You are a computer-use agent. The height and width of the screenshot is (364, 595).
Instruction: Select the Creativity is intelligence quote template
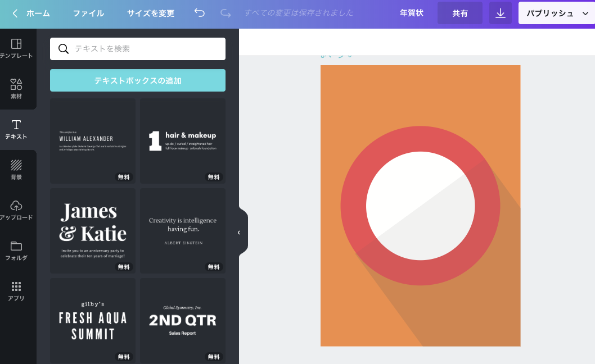coord(183,231)
